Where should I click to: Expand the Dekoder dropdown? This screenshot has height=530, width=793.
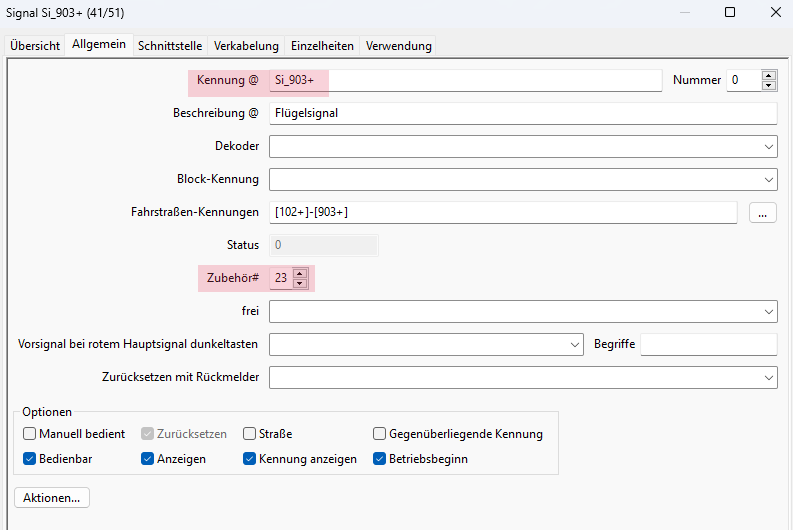(768, 147)
